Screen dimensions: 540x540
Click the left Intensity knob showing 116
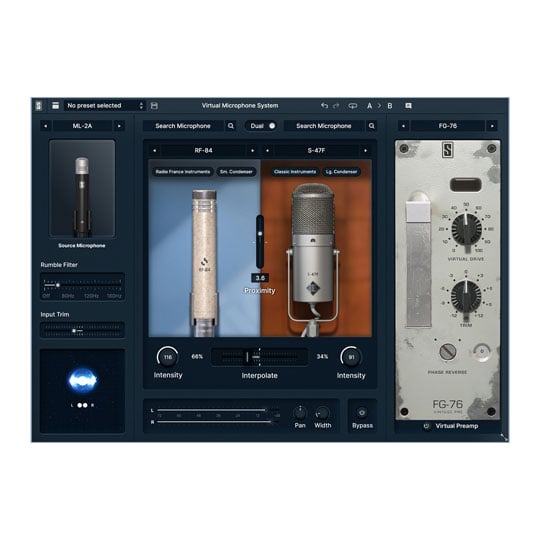(168, 357)
